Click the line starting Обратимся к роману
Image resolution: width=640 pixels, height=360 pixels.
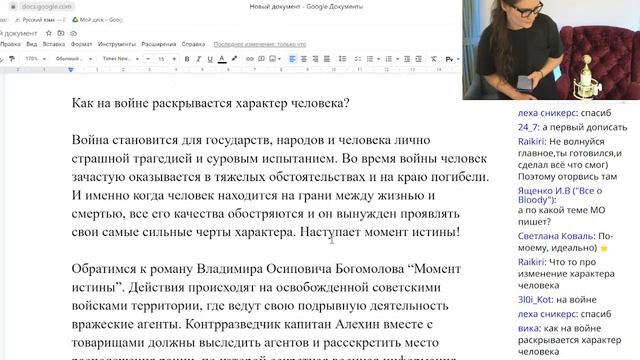[266, 269]
